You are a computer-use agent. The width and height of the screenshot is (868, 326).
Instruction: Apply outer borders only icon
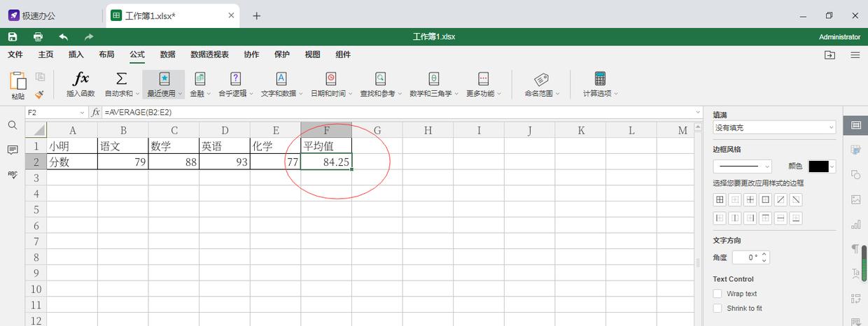point(765,200)
